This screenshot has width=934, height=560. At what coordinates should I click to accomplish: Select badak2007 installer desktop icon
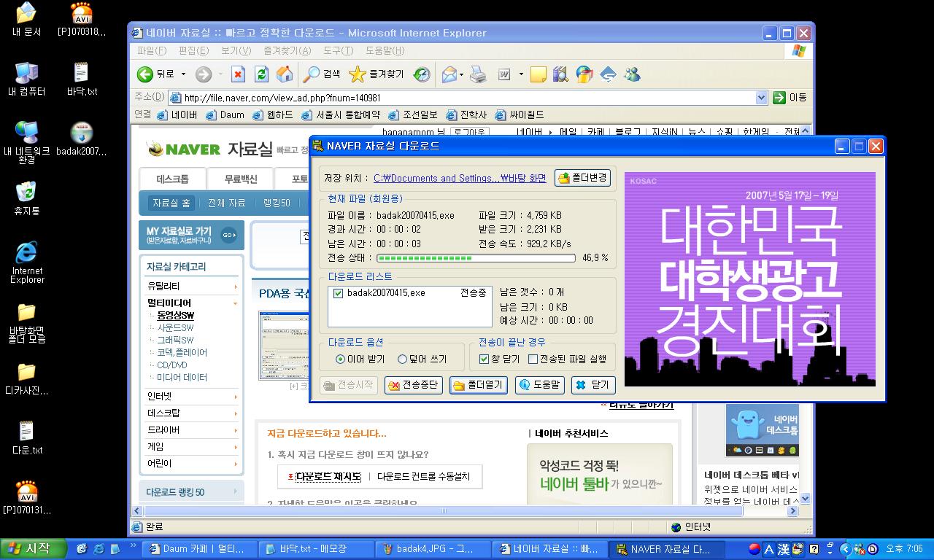(82, 139)
